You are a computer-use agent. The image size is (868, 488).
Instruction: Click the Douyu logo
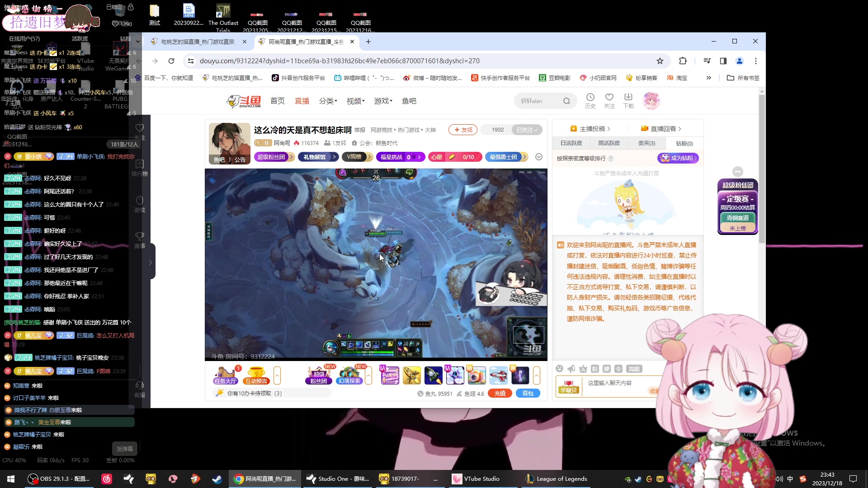[x=244, y=101]
